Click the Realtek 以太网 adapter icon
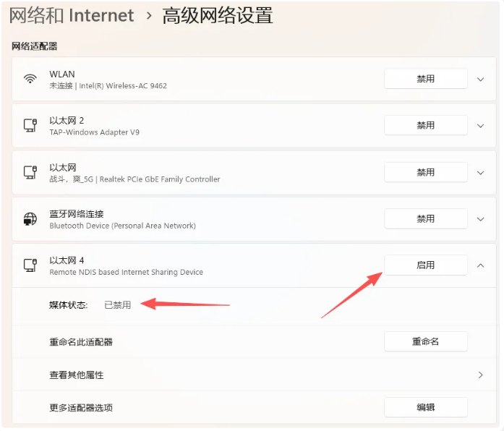 (30, 172)
